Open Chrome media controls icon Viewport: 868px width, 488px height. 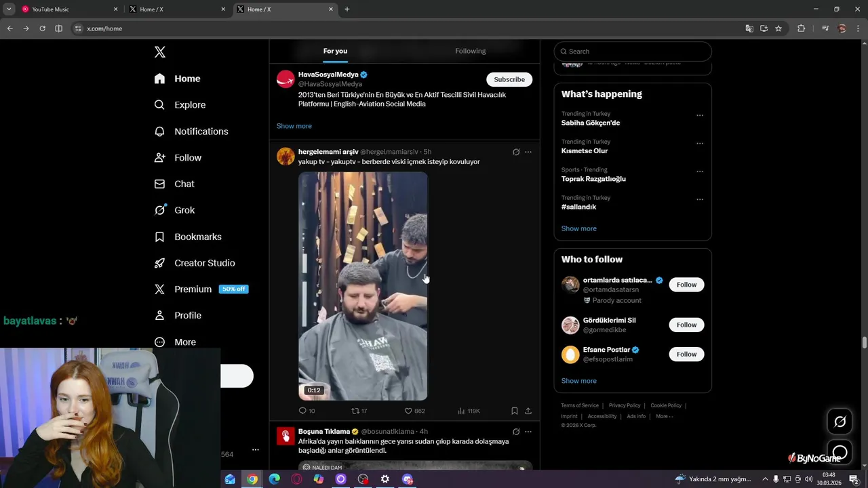pos(825,28)
